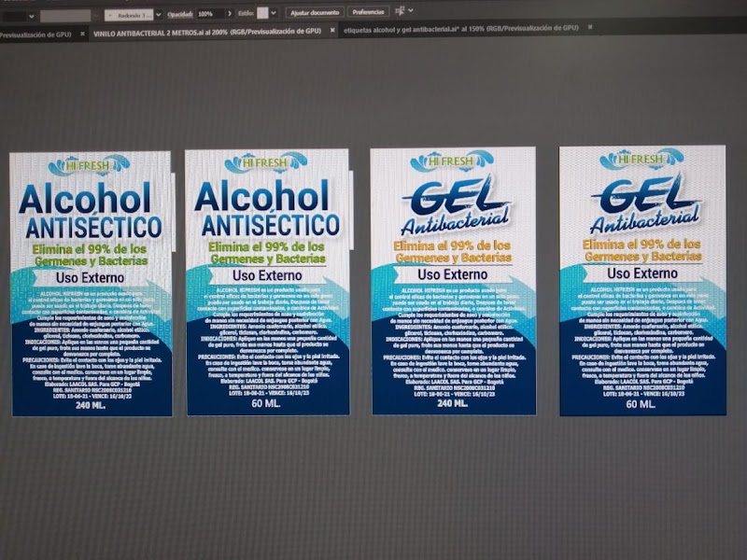
Task: Click 'Alcohol' title on the first label
Action: click(85, 199)
